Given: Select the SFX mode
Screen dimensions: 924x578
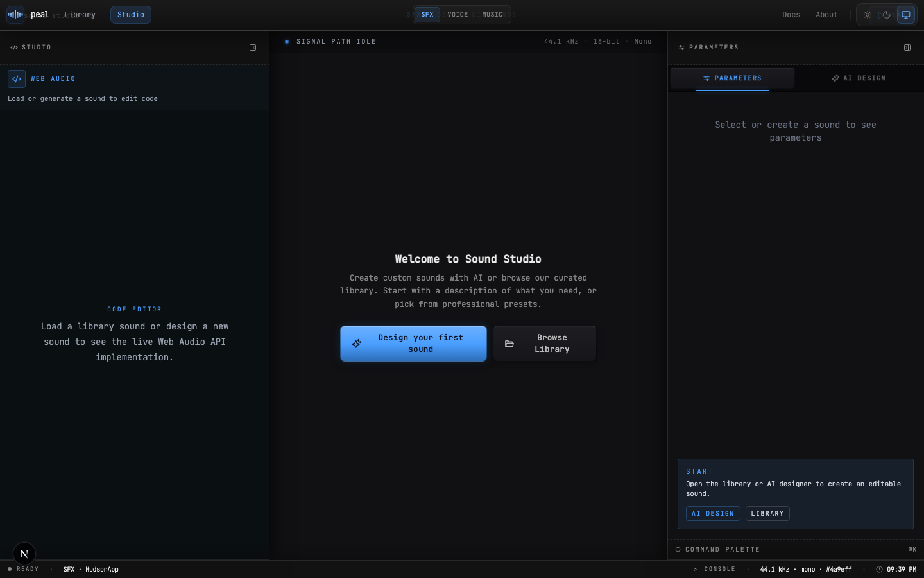Looking at the screenshot, I should click(427, 15).
